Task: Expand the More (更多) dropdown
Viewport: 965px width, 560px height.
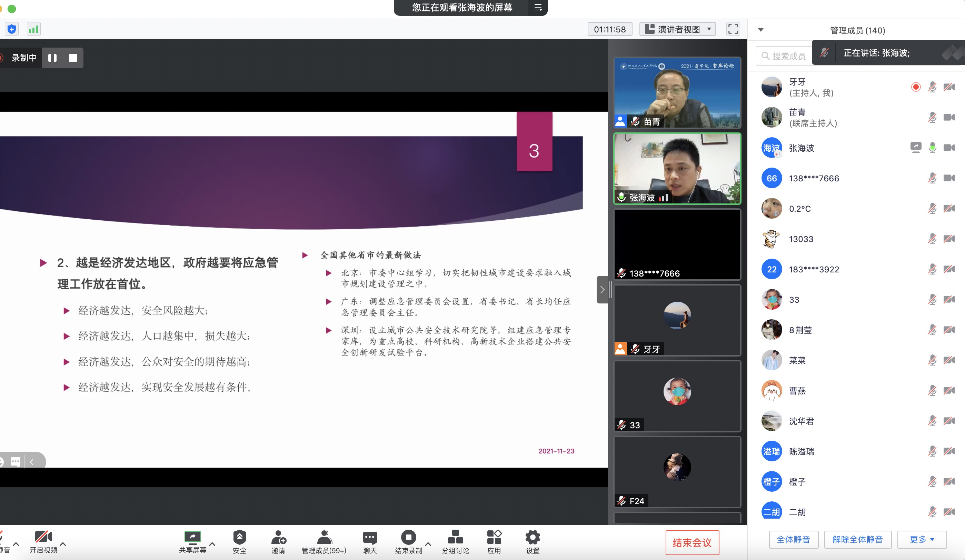Action: pyautogui.click(x=922, y=539)
